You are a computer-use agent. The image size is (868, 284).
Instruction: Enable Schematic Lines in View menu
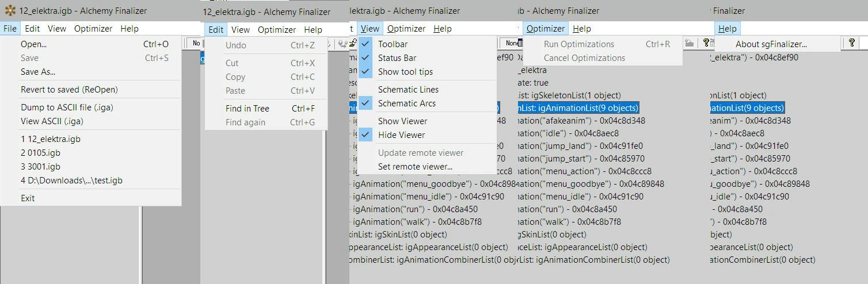(427, 90)
